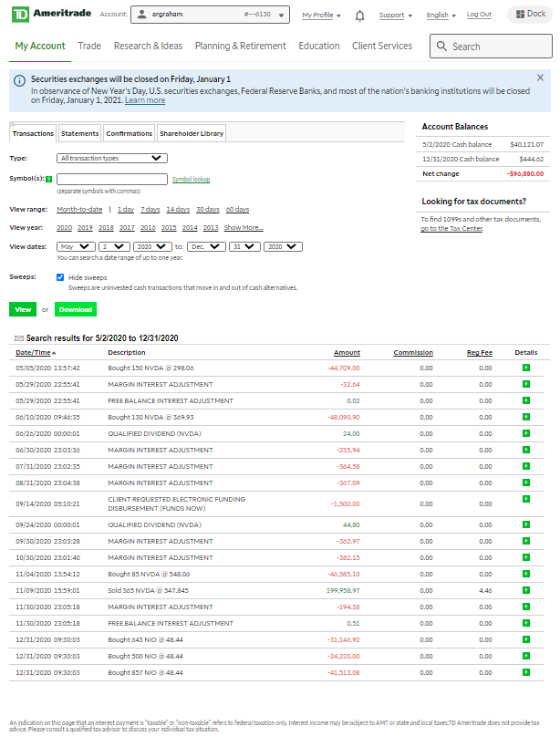Open the transaction Type dropdown
This screenshot has height=747, width=560.
[x=112, y=158]
